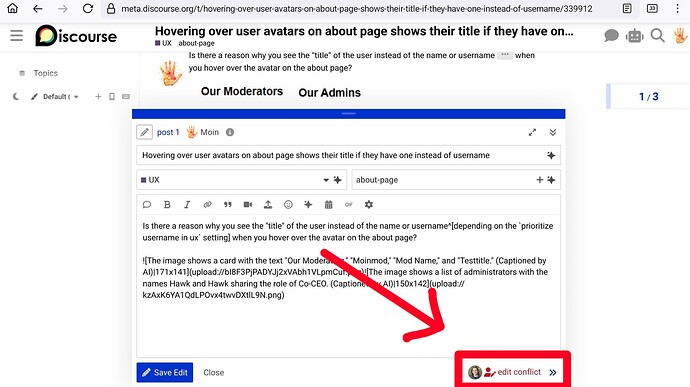This screenshot has height=387, width=690.
Task: Click the UX category link in header
Action: (163, 43)
